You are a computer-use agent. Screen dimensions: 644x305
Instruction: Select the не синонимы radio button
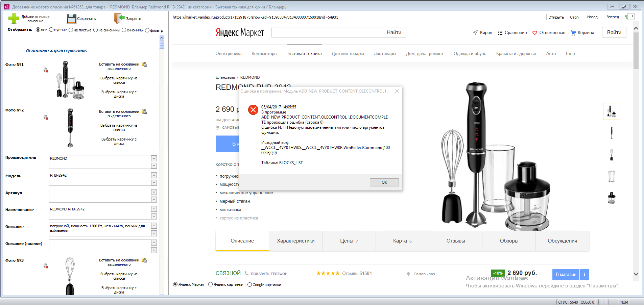click(x=96, y=30)
